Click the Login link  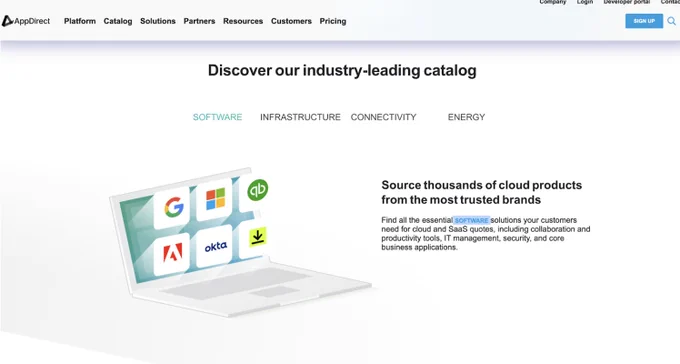tap(585, 2)
